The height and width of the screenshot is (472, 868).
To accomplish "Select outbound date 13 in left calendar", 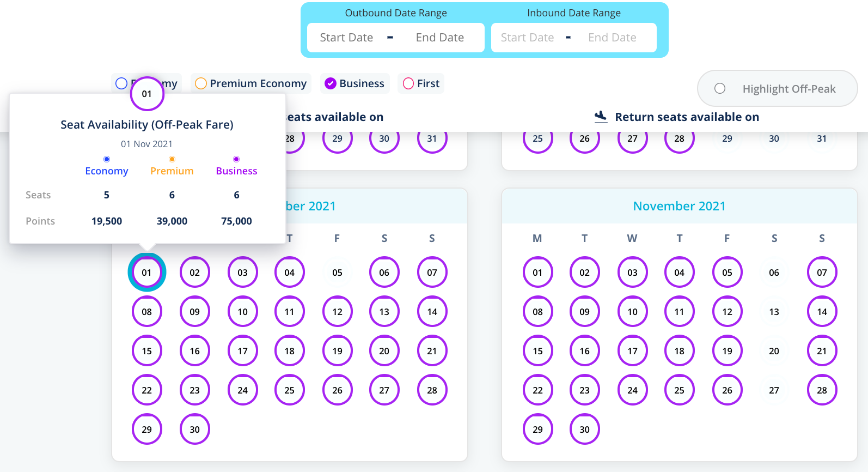I will point(384,312).
